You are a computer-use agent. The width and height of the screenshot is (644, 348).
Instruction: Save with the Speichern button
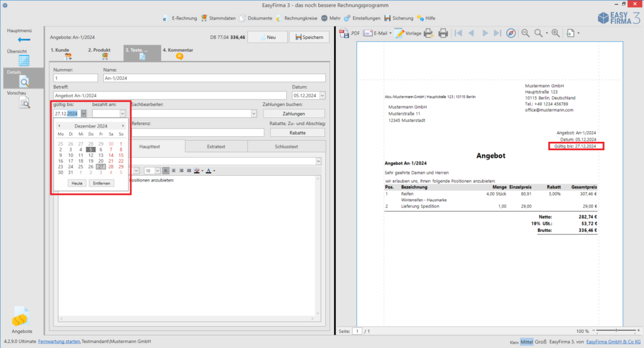click(x=309, y=37)
